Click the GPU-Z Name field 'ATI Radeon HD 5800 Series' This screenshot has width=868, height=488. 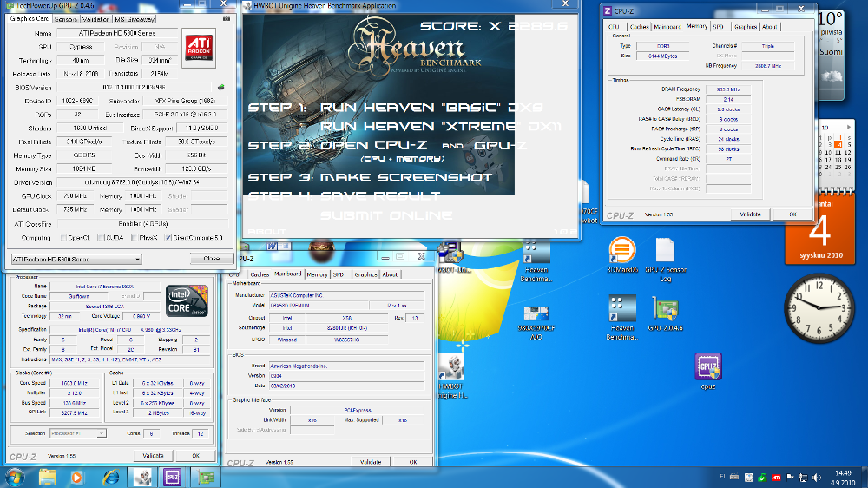pyautogui.click(x=117, y=33)
